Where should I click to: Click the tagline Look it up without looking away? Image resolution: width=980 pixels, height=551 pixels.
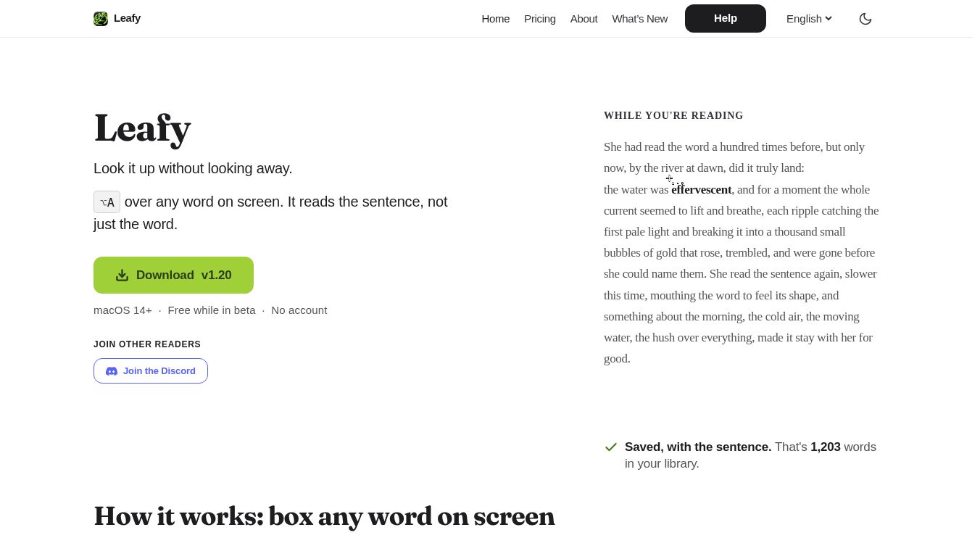193,168
